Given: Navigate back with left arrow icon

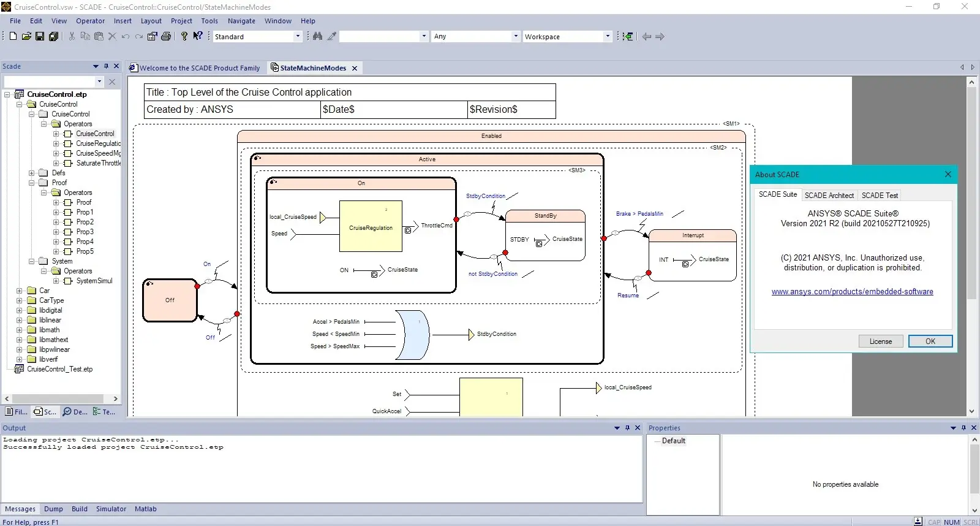Looking at the screenshot, I should pos(647,36).
